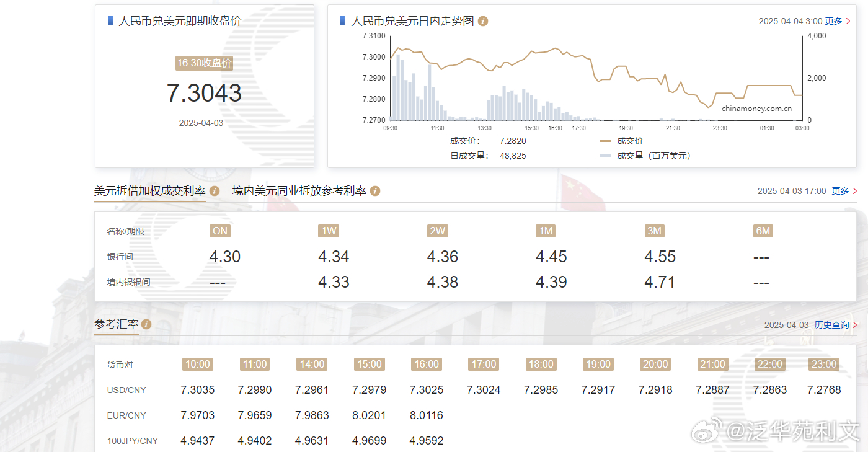Switch to 境内美元同业拆放参考利率 tab
This screenshot has height=452, width=868.
click(299, 191)
